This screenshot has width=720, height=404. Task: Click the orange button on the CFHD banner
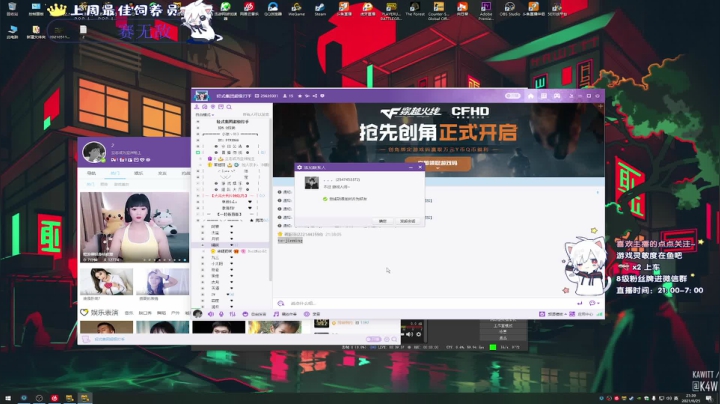438,163
